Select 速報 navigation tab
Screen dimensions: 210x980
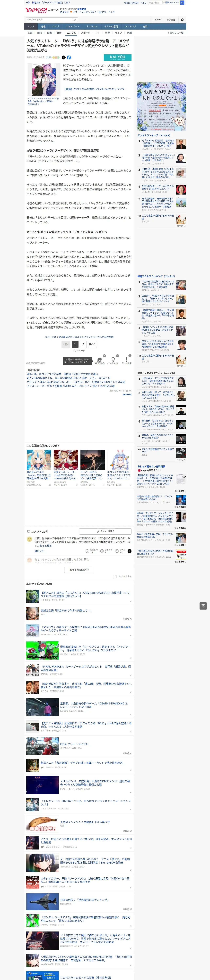pyautogui.click(x=43, y=27)
